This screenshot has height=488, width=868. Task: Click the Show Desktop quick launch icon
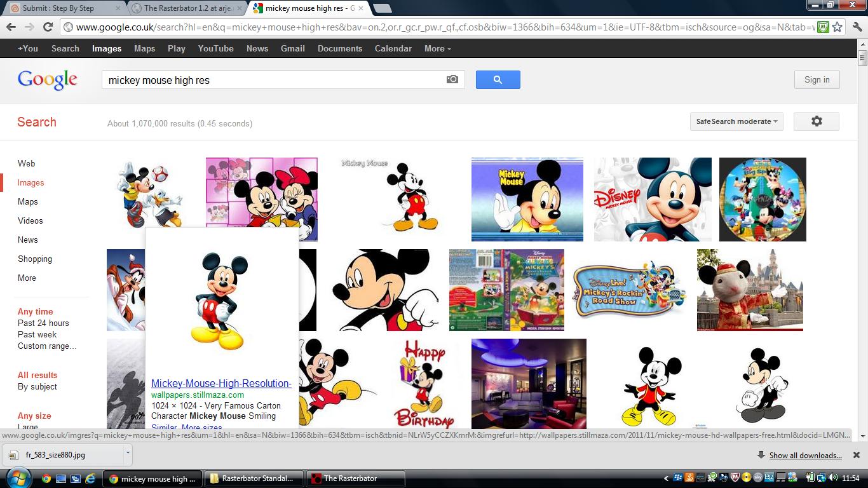pyautogui.click(x=61, y=478)
